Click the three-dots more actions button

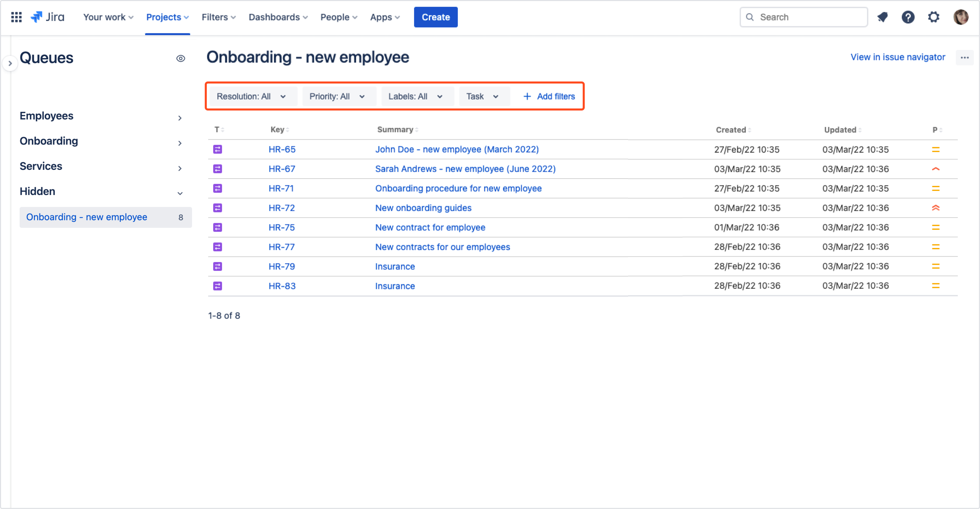coord(964,58)
